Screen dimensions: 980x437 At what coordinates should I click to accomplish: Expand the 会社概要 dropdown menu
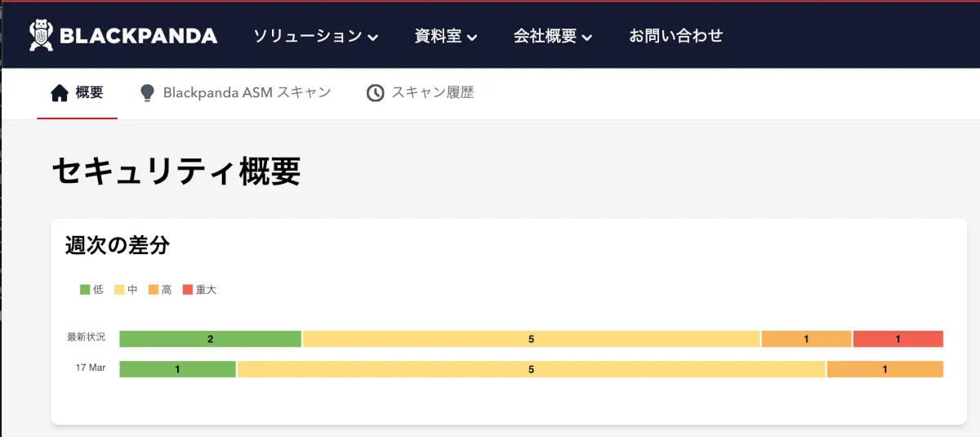click(552, 36)
